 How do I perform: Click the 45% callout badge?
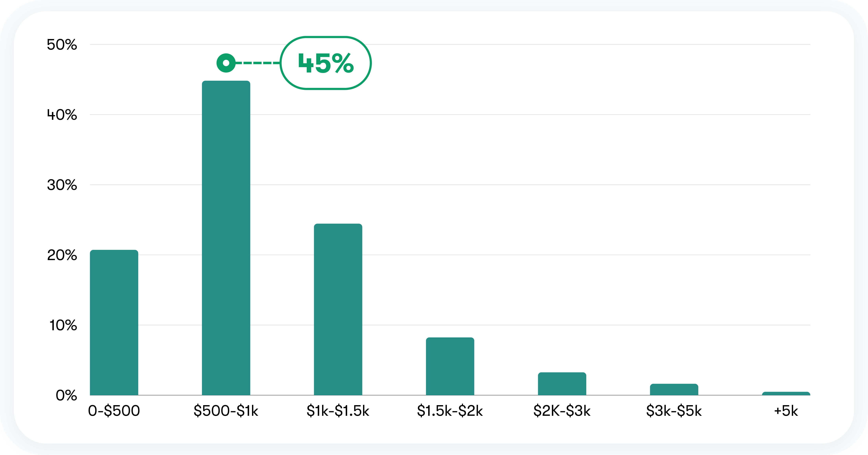click(x=325, y=63)
